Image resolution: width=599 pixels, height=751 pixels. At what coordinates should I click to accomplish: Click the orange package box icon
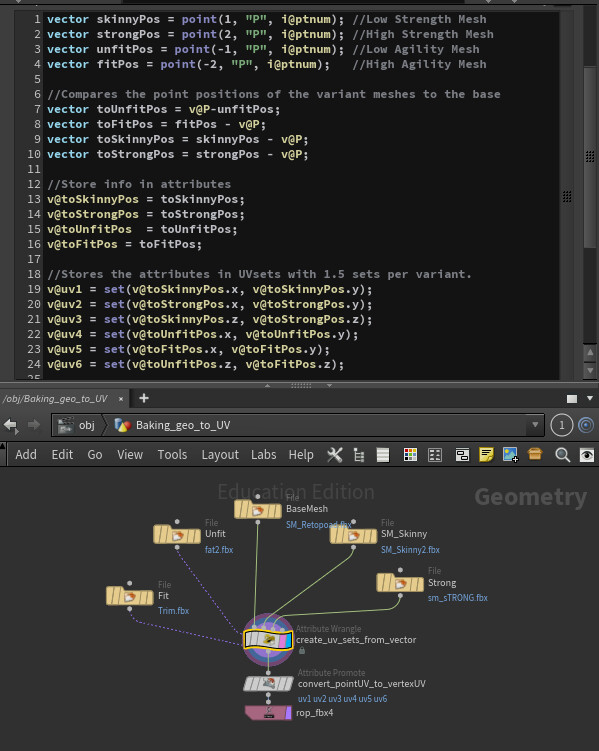[535, 454]
